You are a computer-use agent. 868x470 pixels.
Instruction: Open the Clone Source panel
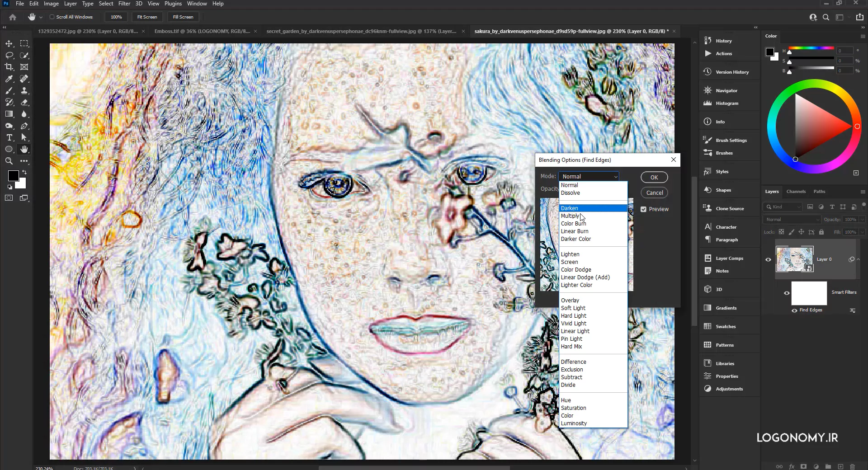point(729,208)
